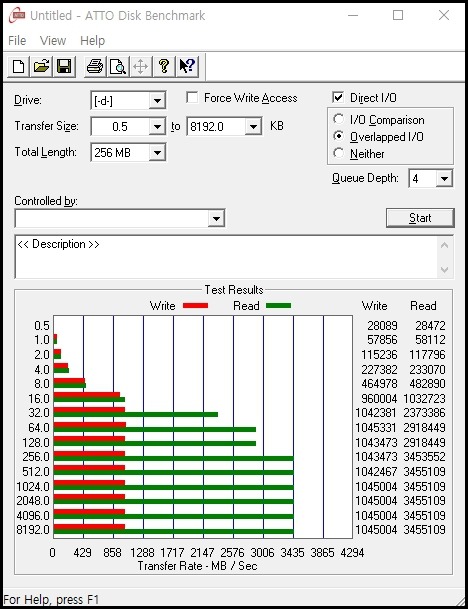Save results with the floppy disk icon
Image resolution: width=468 pixels, height=609 pixels.
[64, 66]
